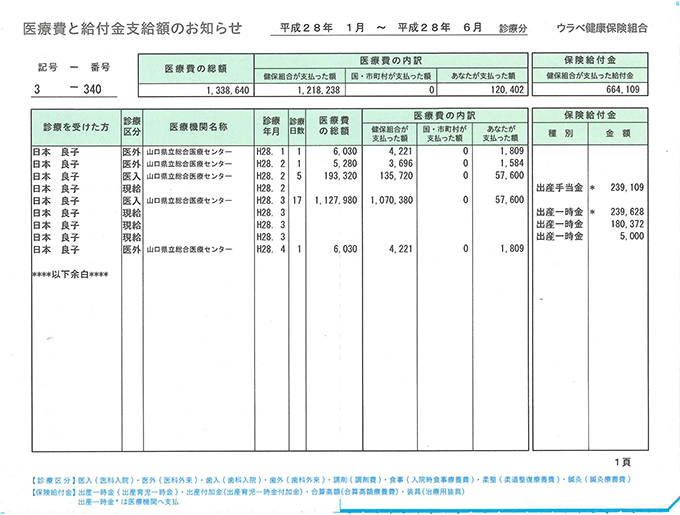Image resolution: width=680 pixels, height=515 pixels.
Task: Click the 診療を受けた方 column header
Action: (76, 127)
